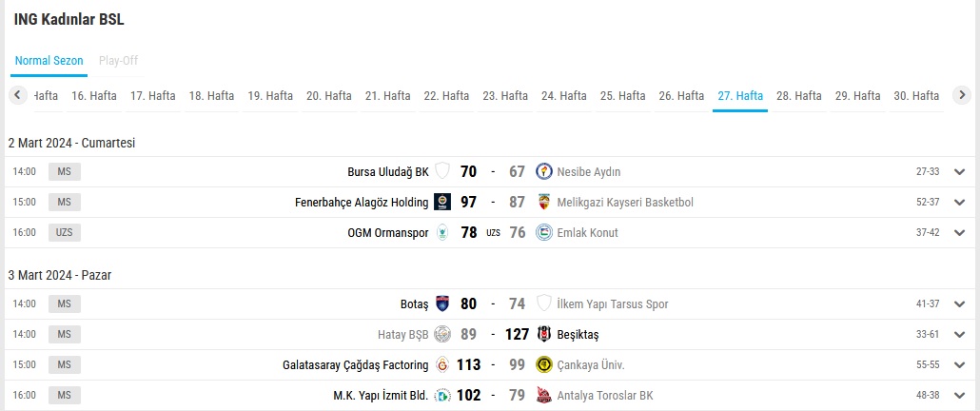Open the İlkem Yapı Tarsus Spor team link

tap(613, 304)
